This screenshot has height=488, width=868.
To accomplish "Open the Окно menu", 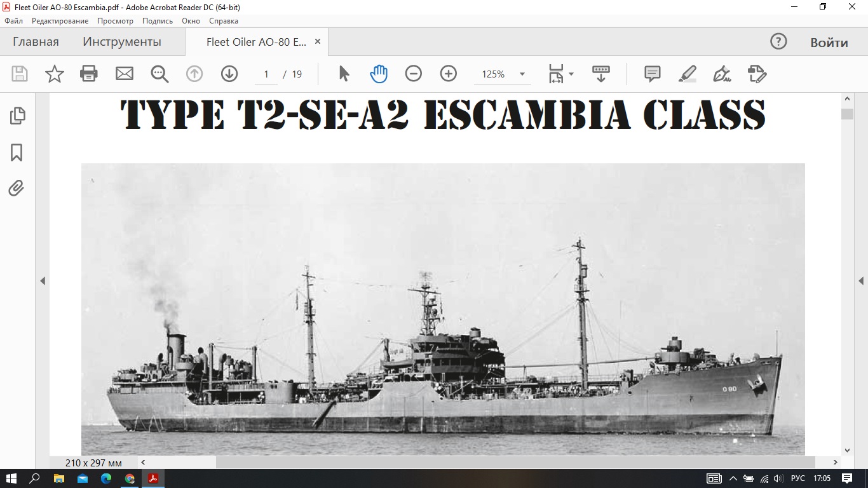I will point(191,21).
